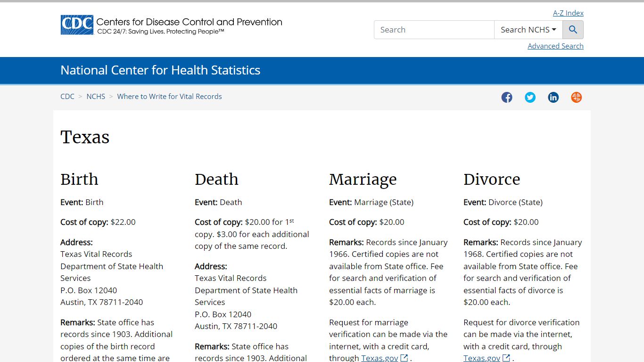
Task: Click 'Austin, TX 78711-2040' in Death address
Action: tap(236, 326)
